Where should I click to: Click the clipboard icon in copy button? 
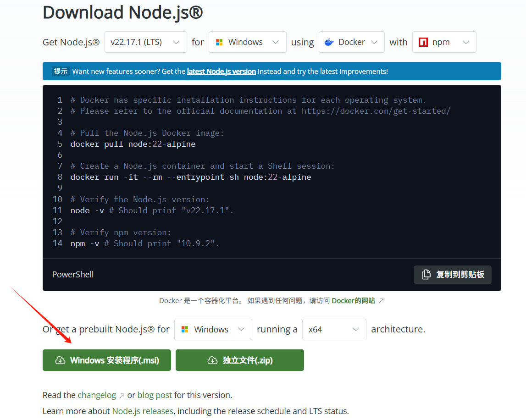426,274
